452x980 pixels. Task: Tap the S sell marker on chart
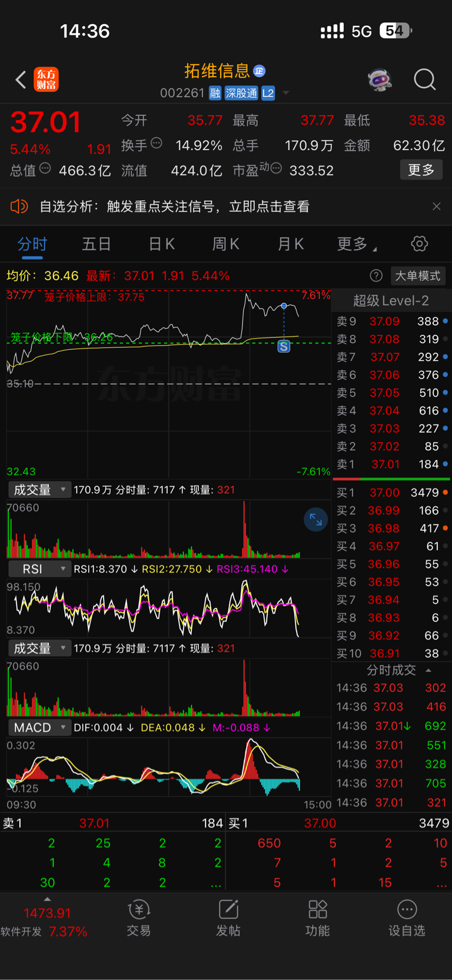[284, 346]
